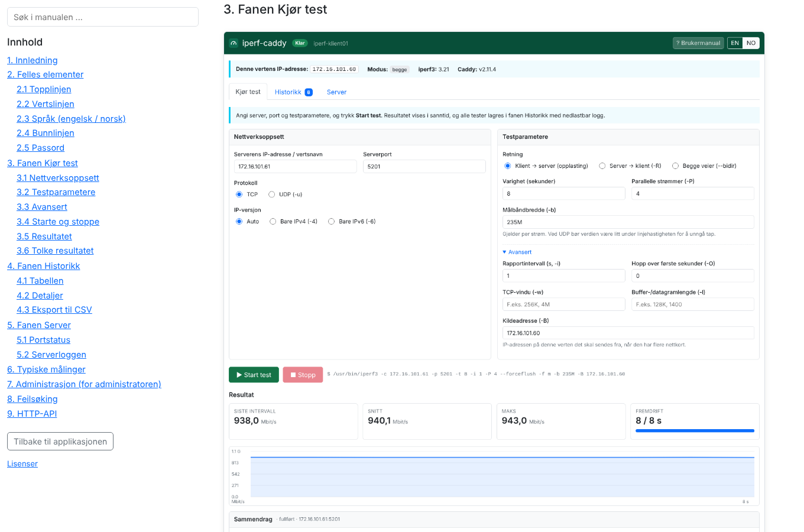Choose Begge veier (--bidir) direction
Viewport: 804px width, 532px height.
(x=675, y=166)
